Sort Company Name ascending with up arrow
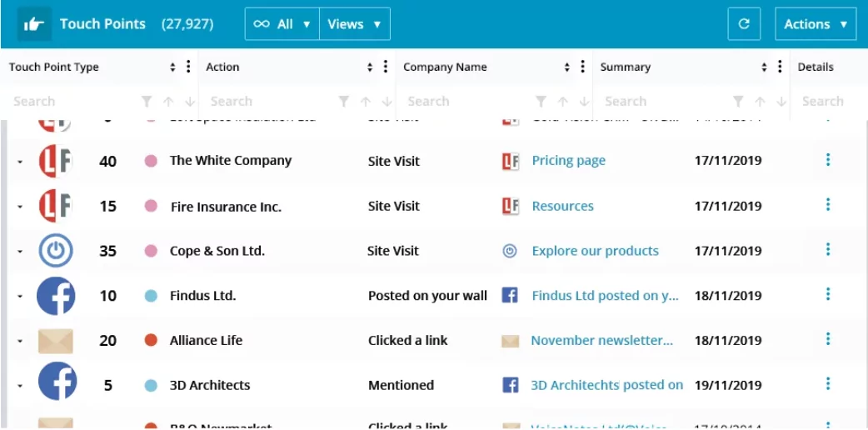The height and width of the screenshot is (430, 868). [562, 102]
